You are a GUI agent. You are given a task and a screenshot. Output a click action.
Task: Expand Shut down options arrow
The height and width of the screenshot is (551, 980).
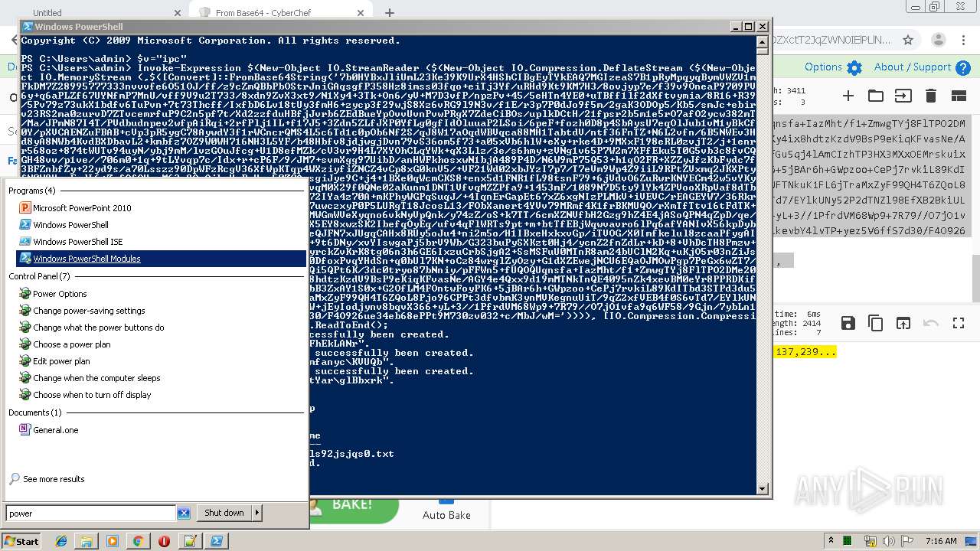pyautogui.click(x=256, y=513)
